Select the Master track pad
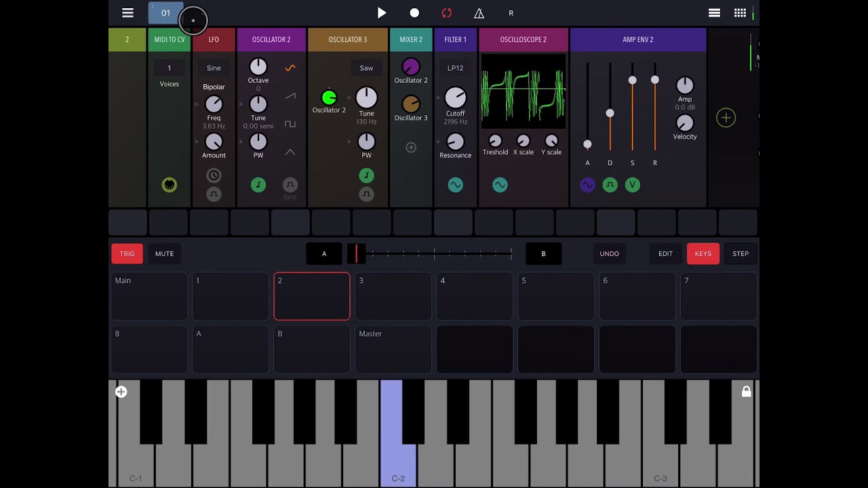The height and width of the screenshot is (488, 868). 393,350
